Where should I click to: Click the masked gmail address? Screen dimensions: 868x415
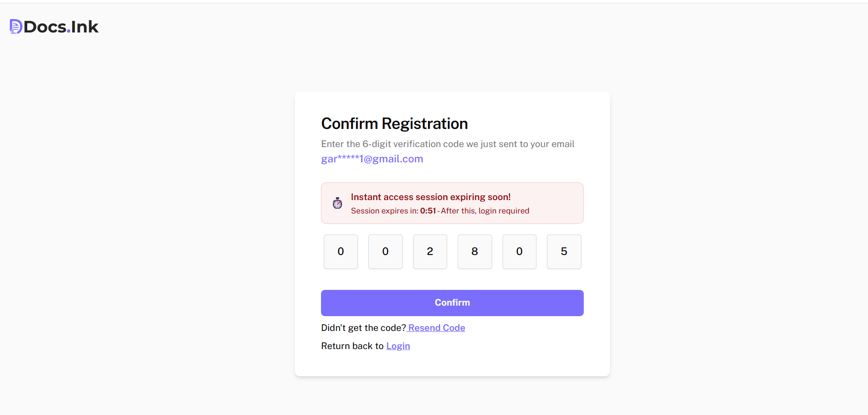(372, 159)
